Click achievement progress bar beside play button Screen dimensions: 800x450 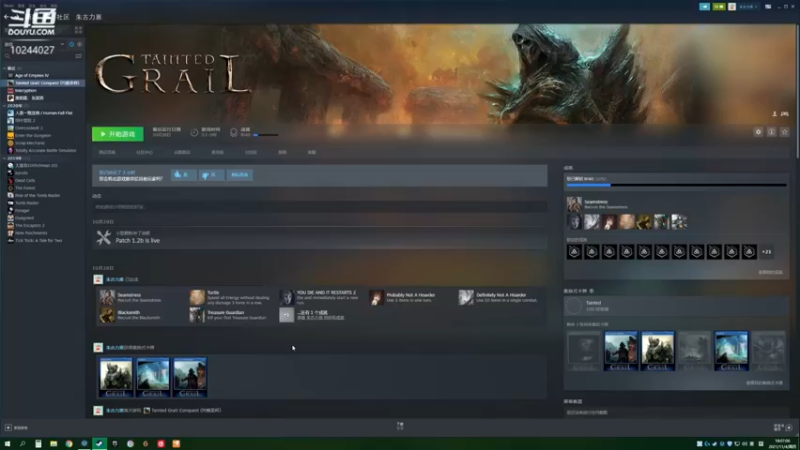[266, 135]
